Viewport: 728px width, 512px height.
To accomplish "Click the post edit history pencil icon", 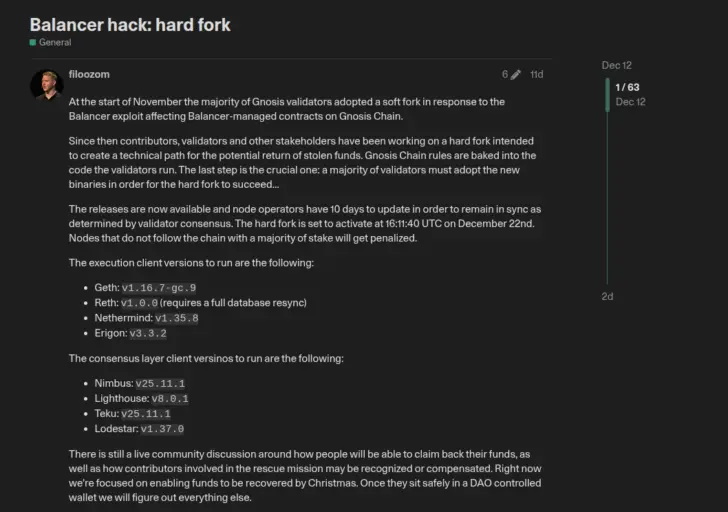I will [x=516, y=74].
